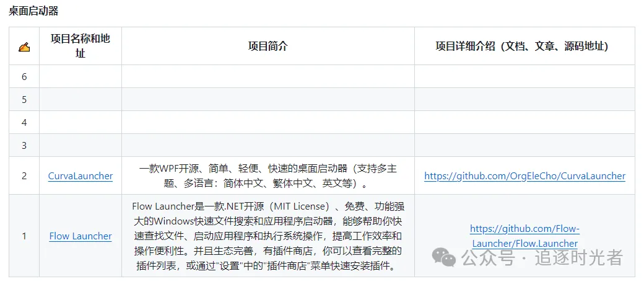Open the github.com/OrgEleCho/CurvaLauncher URL
The width and height of the screenshot is (644, 284).
pos(525,176)
